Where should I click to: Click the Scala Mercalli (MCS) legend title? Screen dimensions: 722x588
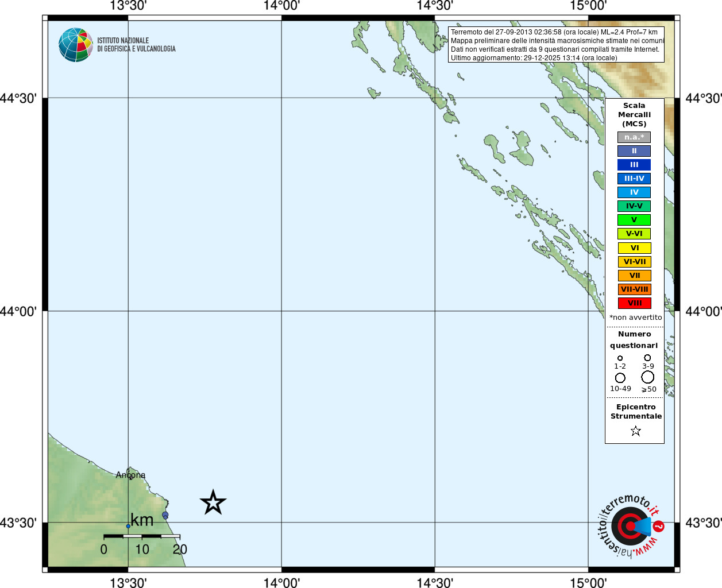(x=634, y=115)
